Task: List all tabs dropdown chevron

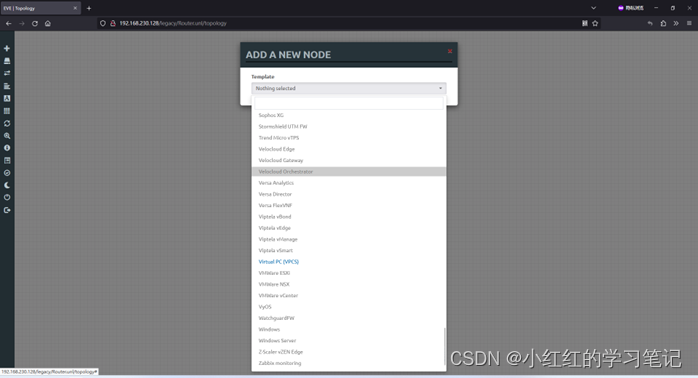Action: [593, 8]
